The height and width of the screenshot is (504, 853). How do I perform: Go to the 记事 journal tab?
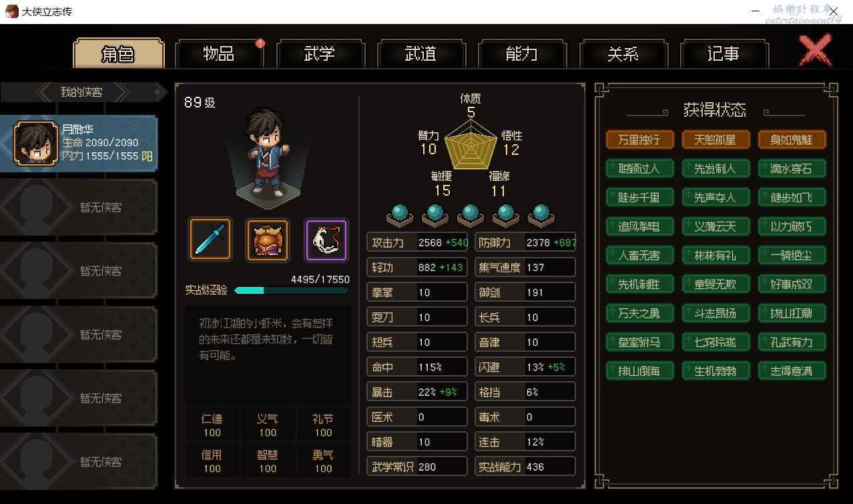pyautogui.click(x=724, y=54)
